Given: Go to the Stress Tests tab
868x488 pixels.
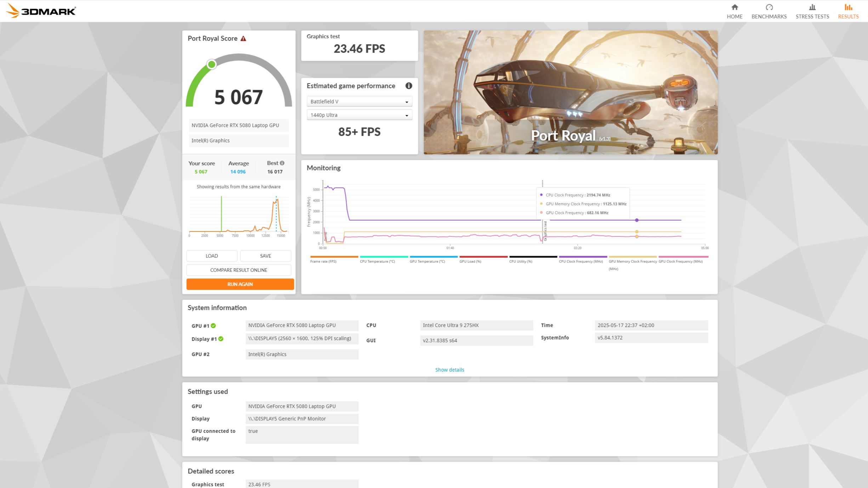Looking at the screenshot, I should point(812,11).
